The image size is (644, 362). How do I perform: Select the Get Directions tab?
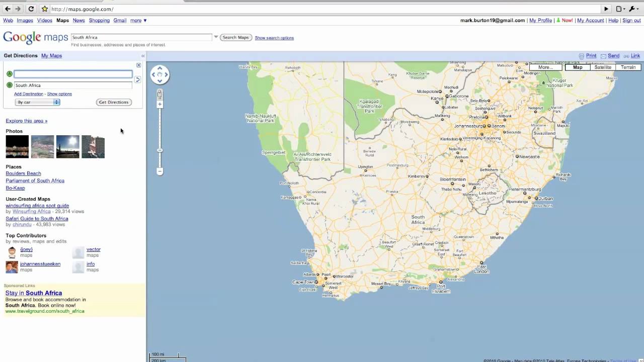pos(21,56)
